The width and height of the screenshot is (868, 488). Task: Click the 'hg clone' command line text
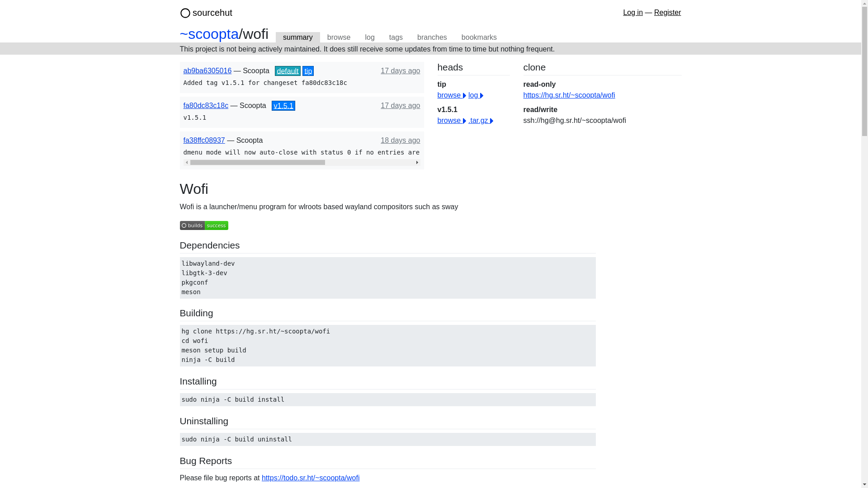[255, 332]
